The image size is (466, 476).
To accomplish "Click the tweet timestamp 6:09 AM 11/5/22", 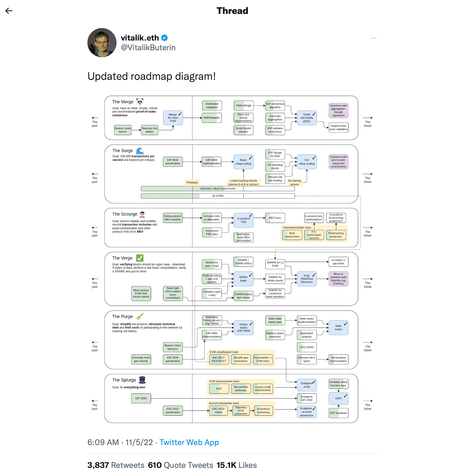I will [x=120, y=442].
